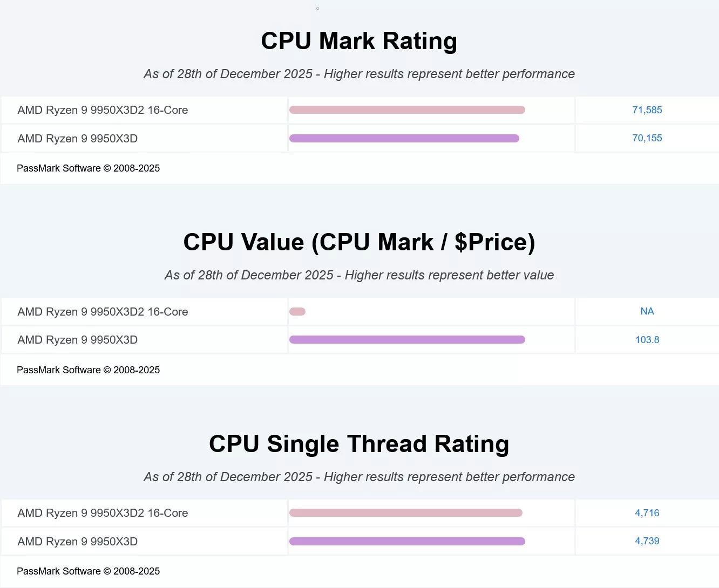Select Ryzen 9 9950X3D name in CPU Mark Rating
The height and width of the screenshot is (588, 719).
[77, 139]
